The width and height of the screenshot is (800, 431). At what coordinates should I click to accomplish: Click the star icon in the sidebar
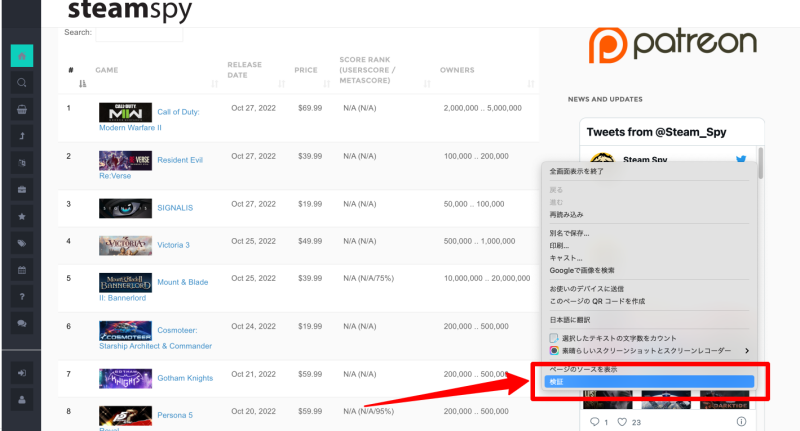click(21, 216)
